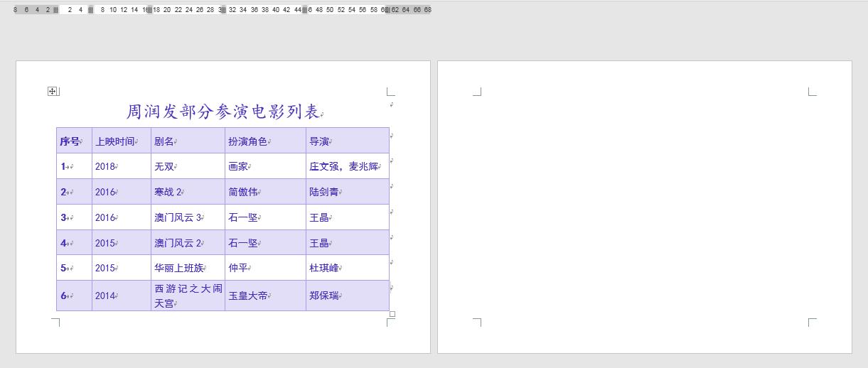This screenshot has width=868, height=368.
Task: Select the 上映时间 header cell
Action: (121, 141)
